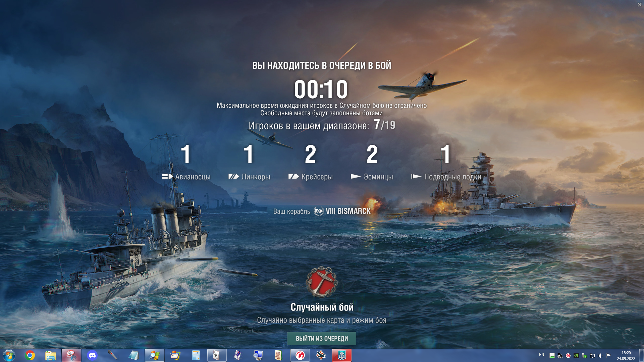Open the Run dialog taskbar icon
Screen dimensions: 644x362
coord(175,355)
